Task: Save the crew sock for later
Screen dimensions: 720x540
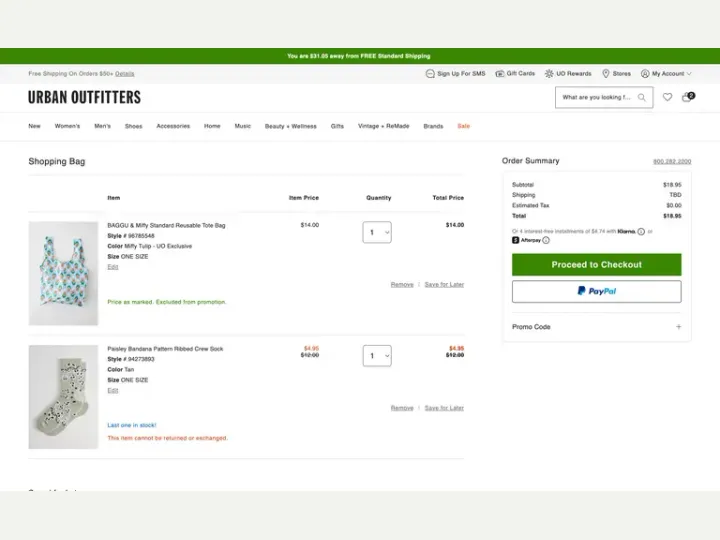Action: [x=444, y=408]
